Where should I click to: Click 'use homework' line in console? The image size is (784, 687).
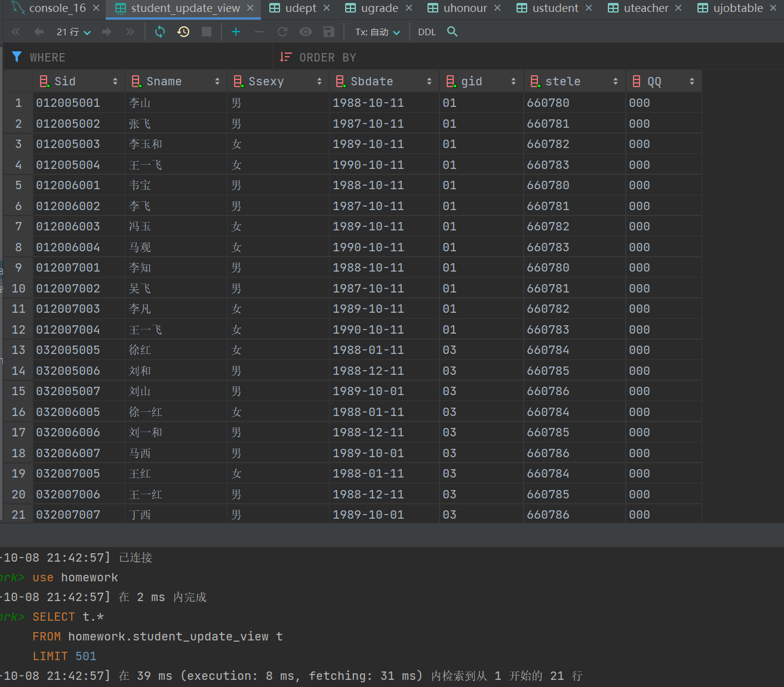click(75, 577)
